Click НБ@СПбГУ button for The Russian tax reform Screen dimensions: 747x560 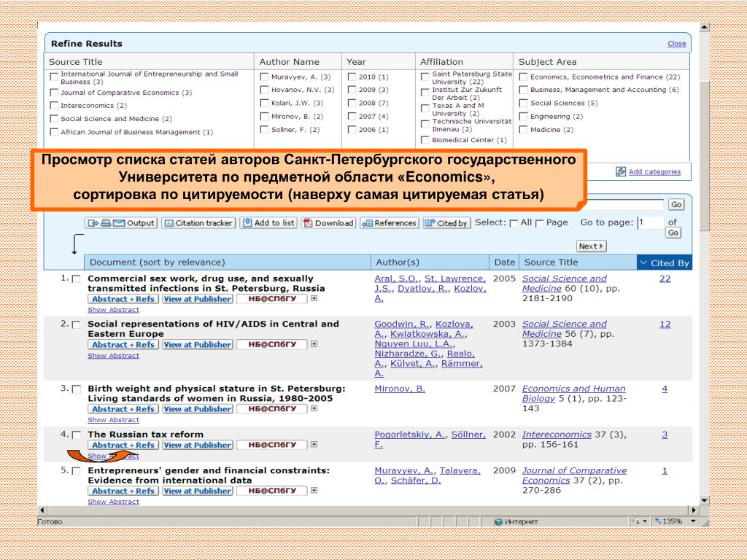272,445
